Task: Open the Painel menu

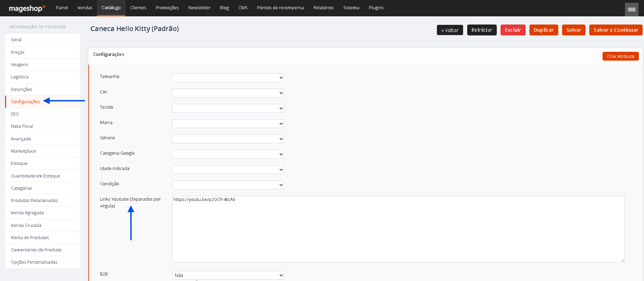Action: pos(62,8)
